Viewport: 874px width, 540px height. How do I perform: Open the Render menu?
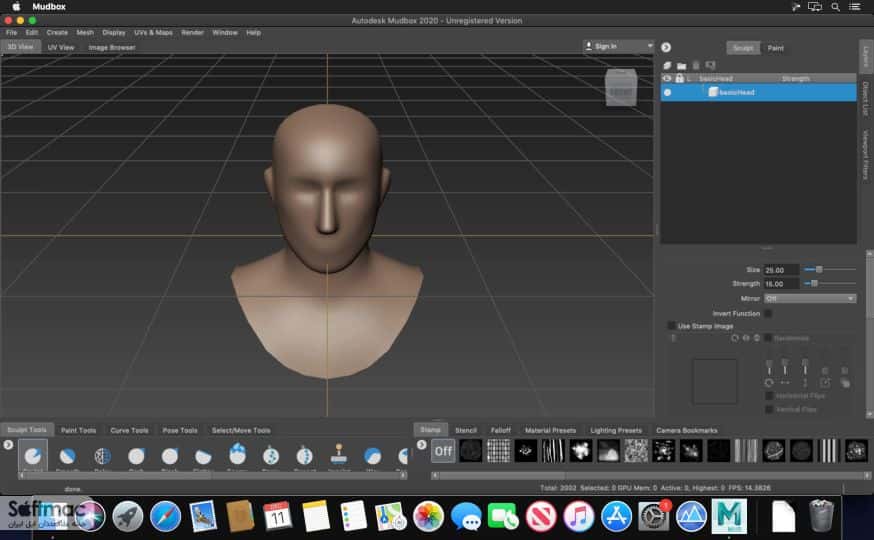coord(192,32)
